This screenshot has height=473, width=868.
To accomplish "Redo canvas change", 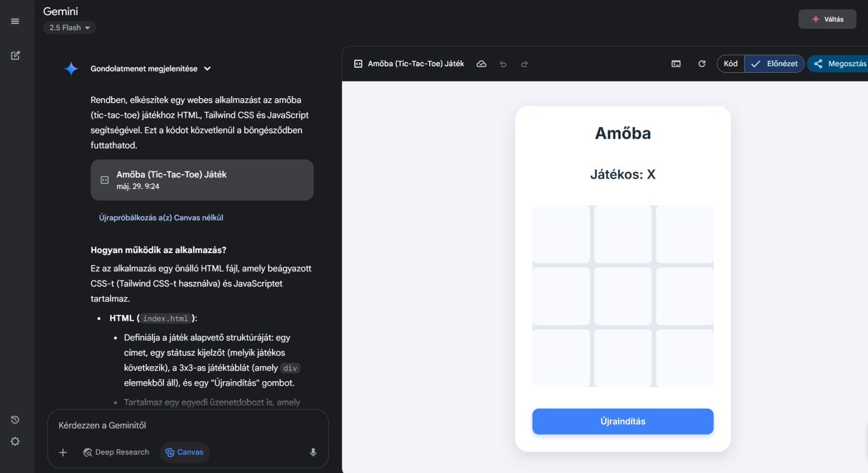I will (524, 64).
